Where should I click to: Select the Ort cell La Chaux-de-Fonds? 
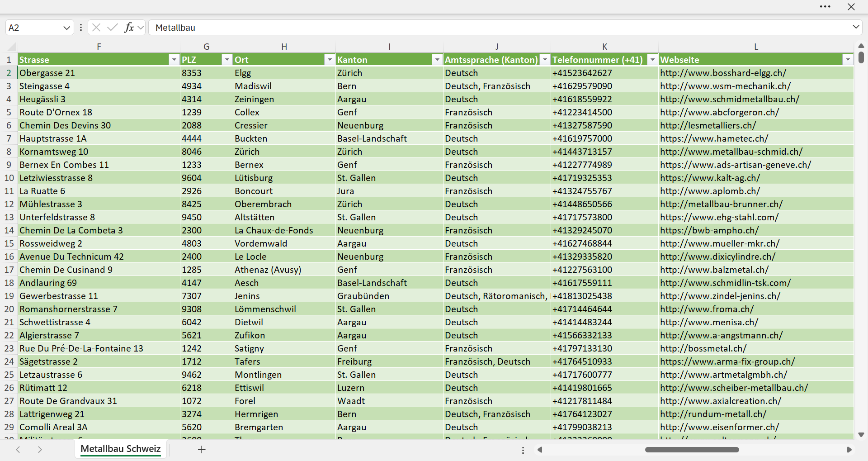click(x=284, y=230)
